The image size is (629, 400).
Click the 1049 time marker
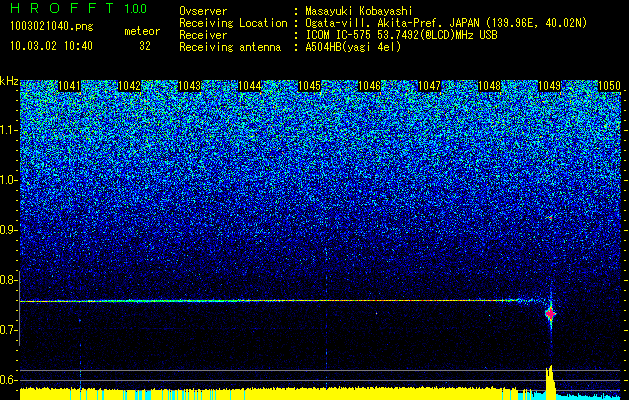click(x=549, y=86)
